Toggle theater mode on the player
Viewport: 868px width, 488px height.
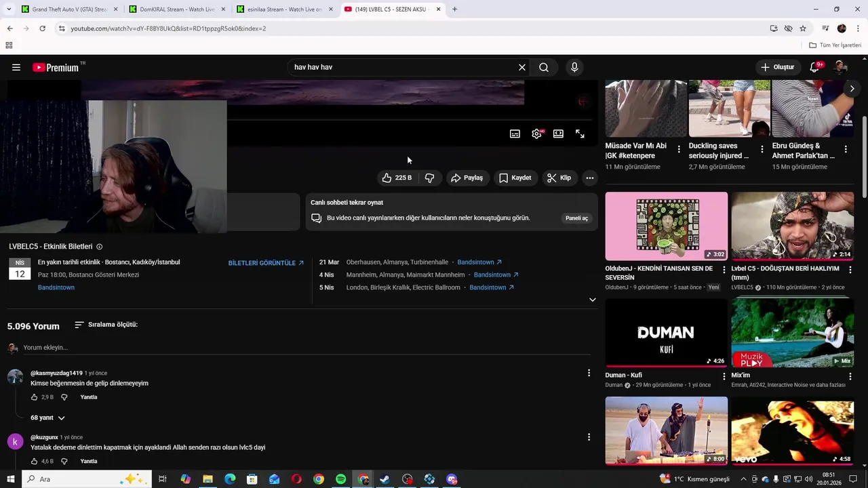(x=558, y=134)
